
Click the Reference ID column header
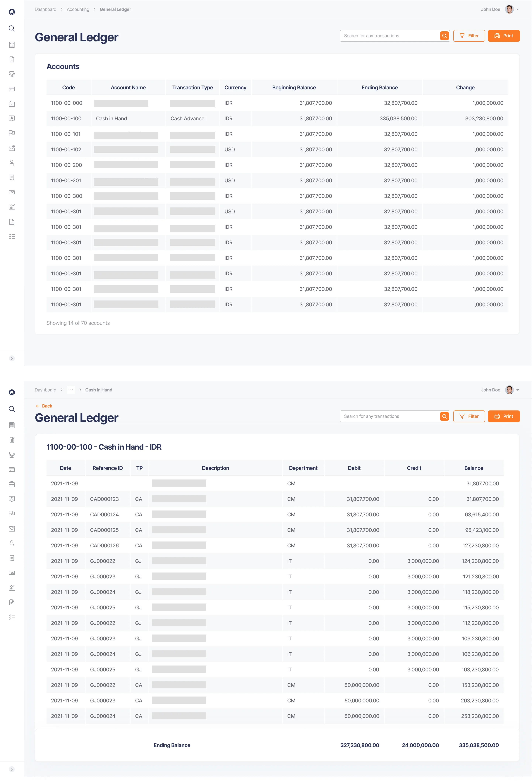(108, 468)
